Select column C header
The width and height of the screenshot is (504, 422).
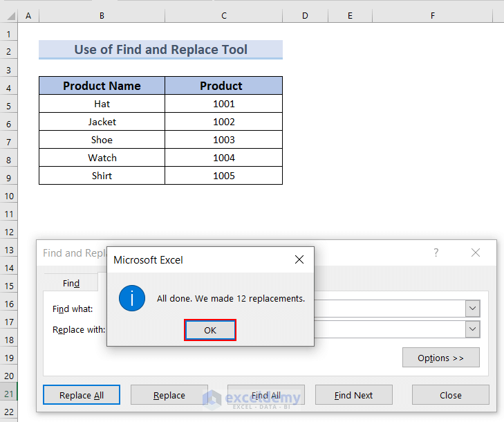tap(224, 15)
